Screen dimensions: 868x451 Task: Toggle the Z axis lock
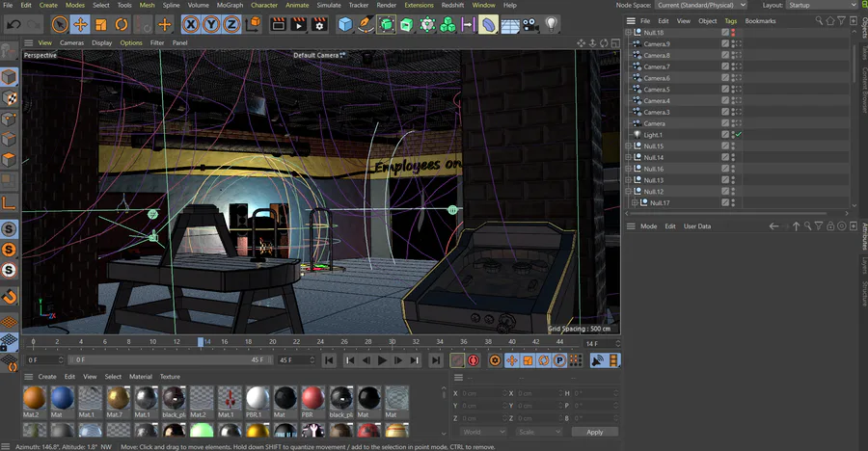[x=231, y=24]
